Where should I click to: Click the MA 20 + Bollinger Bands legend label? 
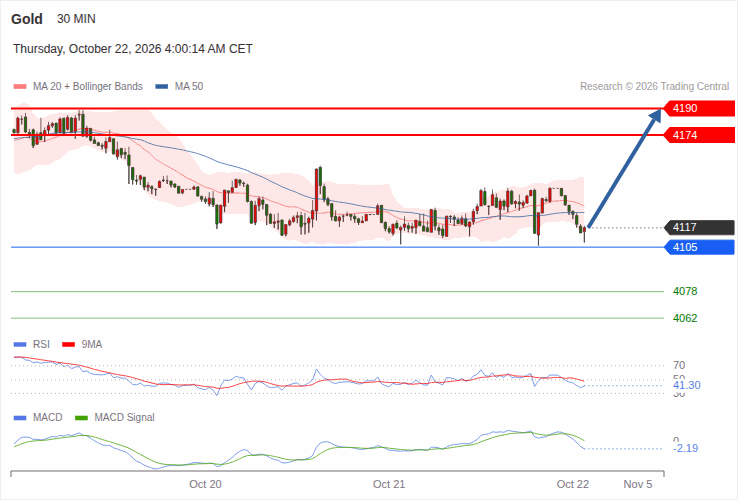(88, 87)
